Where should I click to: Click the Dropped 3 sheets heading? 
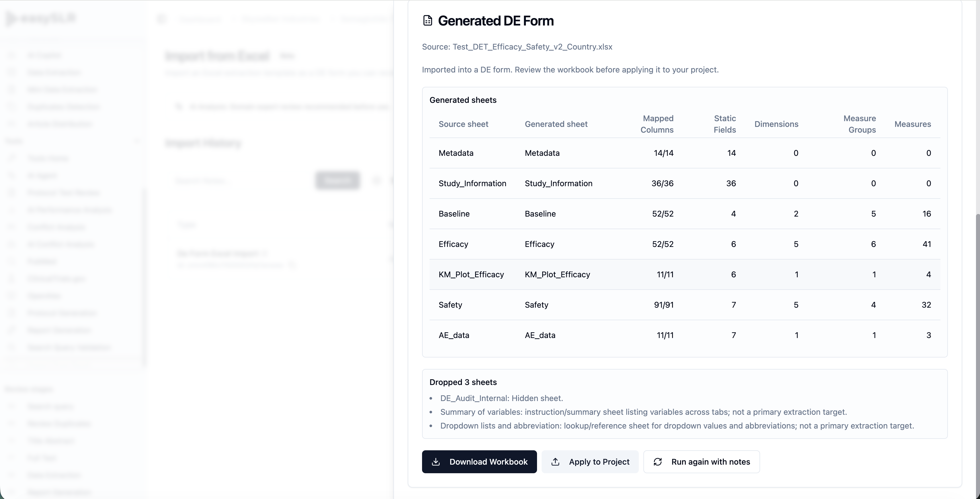[463, 382]
